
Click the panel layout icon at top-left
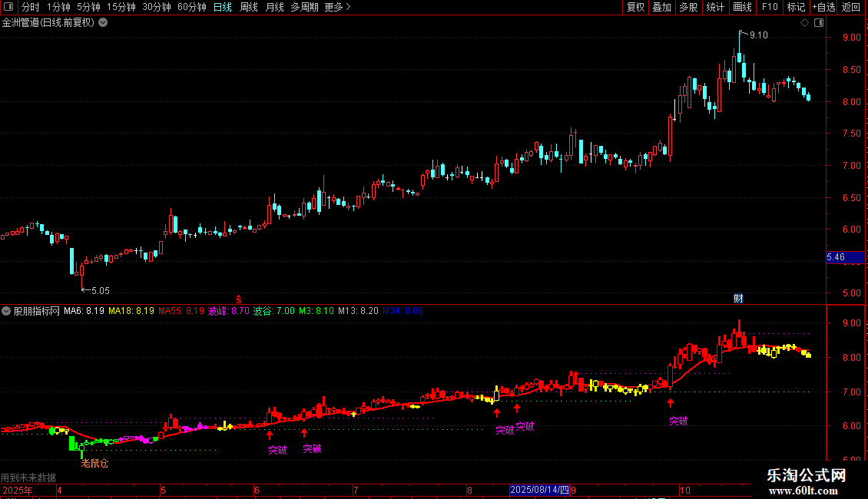(8, 7)
